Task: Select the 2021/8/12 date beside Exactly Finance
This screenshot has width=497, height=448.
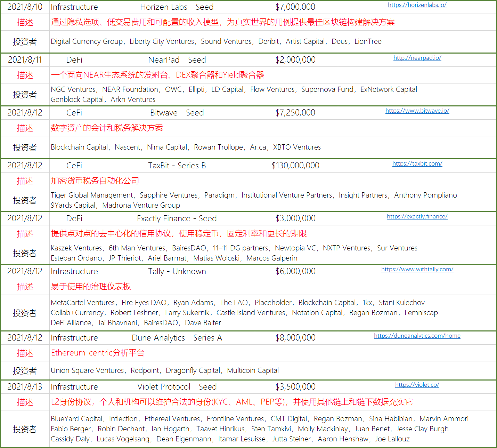Action: (25, 218)
